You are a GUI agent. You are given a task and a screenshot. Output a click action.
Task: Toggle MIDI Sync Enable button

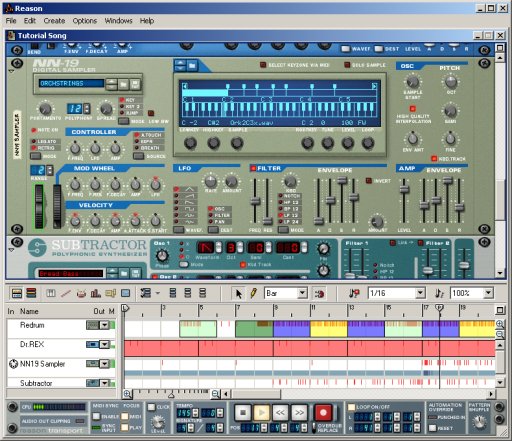96,416
